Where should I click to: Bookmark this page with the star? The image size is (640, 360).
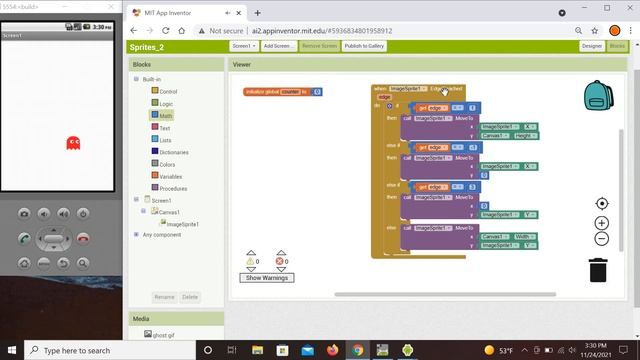coord(595,31)
